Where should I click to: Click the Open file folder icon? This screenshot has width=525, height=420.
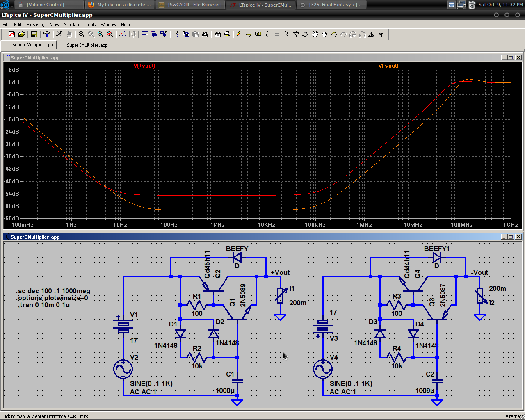coord(22,34)
